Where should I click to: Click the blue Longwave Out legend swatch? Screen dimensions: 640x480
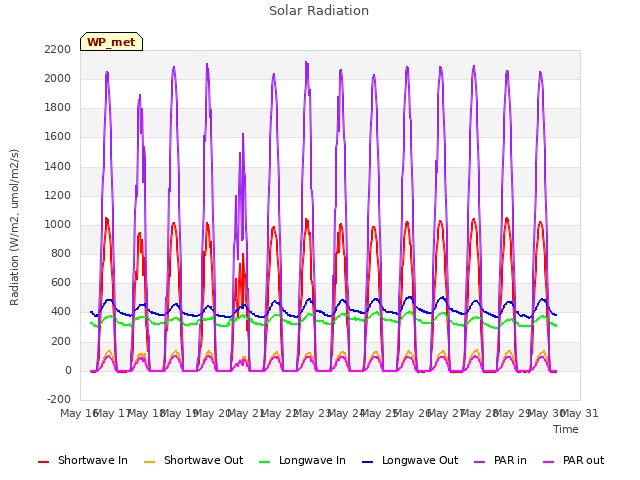point(367,462)
